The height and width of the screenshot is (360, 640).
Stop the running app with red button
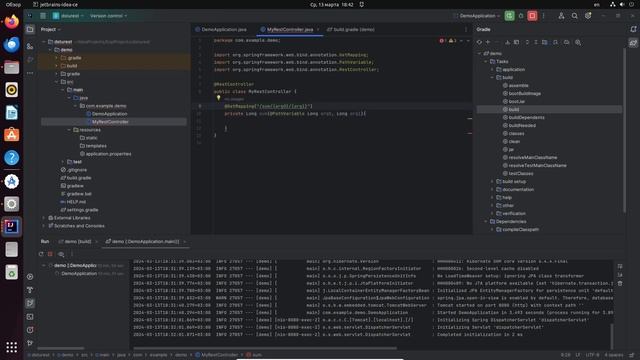(x=532, y=16)
